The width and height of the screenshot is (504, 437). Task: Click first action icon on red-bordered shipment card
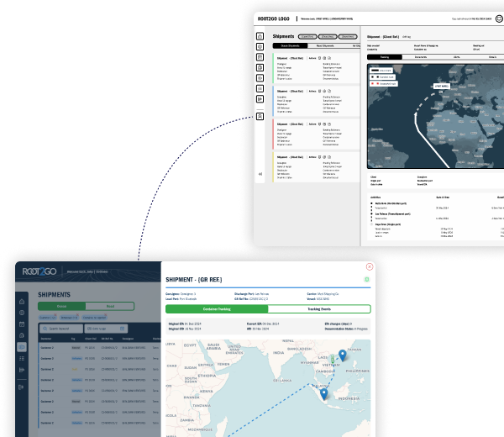coord(319,124)
